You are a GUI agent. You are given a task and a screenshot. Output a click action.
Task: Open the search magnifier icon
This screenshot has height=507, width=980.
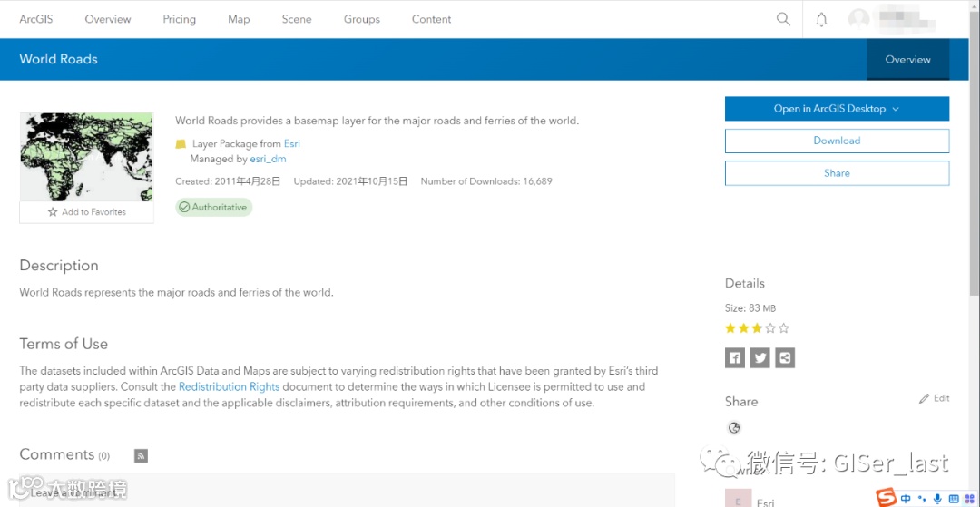(x=783, y=19)
